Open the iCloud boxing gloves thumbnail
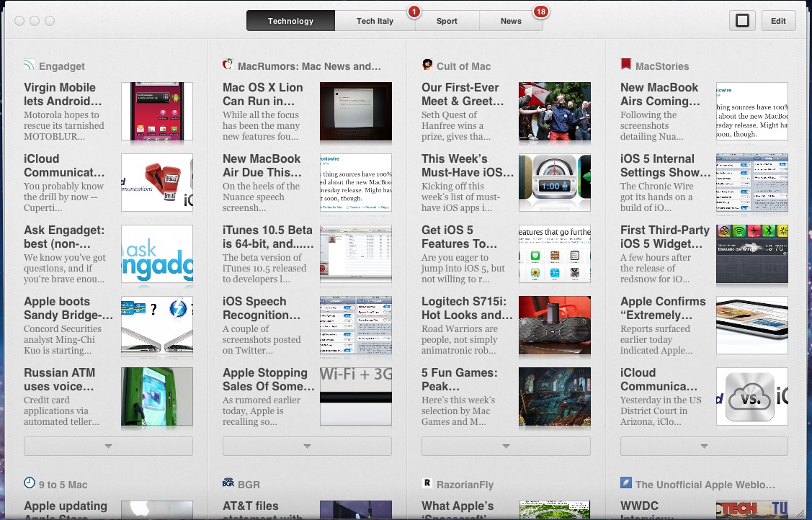This screenshot has width=812, height=520. click(x=157, y=182)
